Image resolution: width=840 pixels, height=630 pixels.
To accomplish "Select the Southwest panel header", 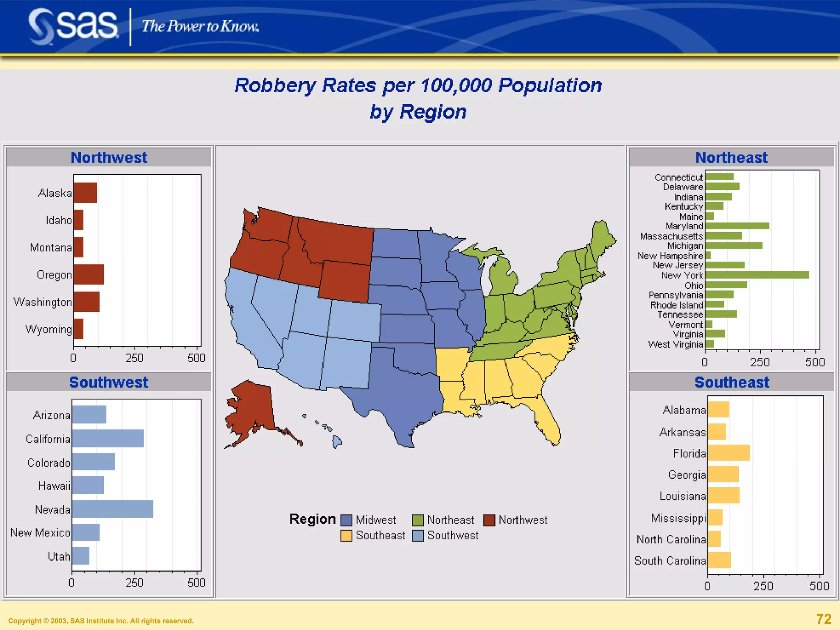I will pyautogui.click(x=109, y=382).
